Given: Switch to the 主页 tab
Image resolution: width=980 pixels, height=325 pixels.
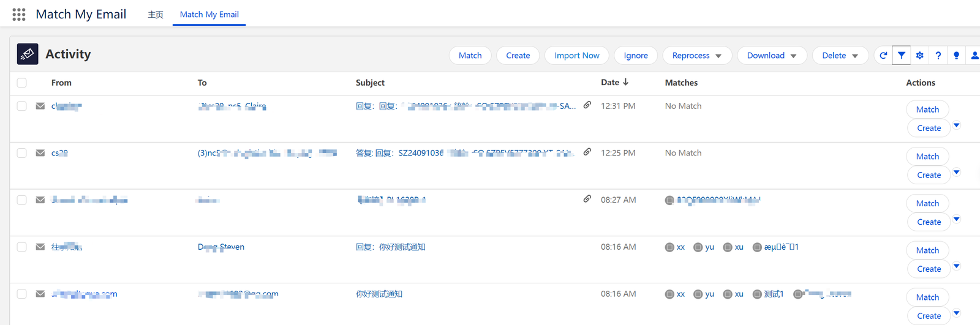Looking at the screenshot, I should pos(156,14).
